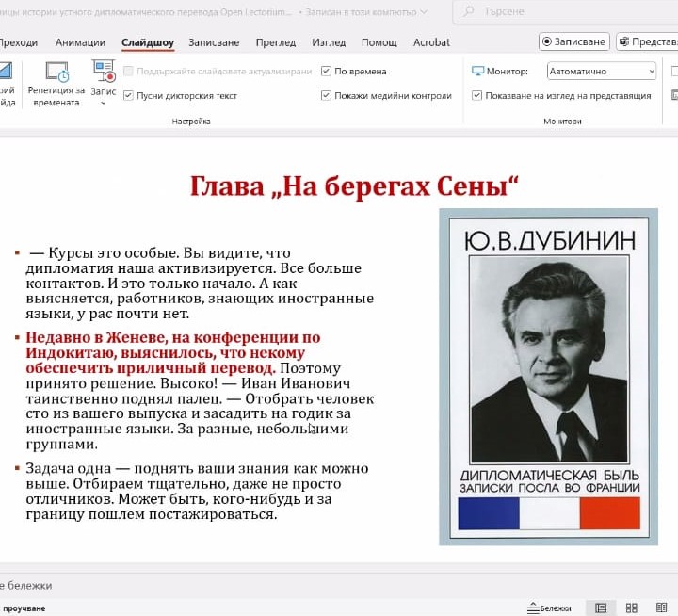Click the Записване button at top right
The height and width of the screenshot is (616, 678).
573,42
